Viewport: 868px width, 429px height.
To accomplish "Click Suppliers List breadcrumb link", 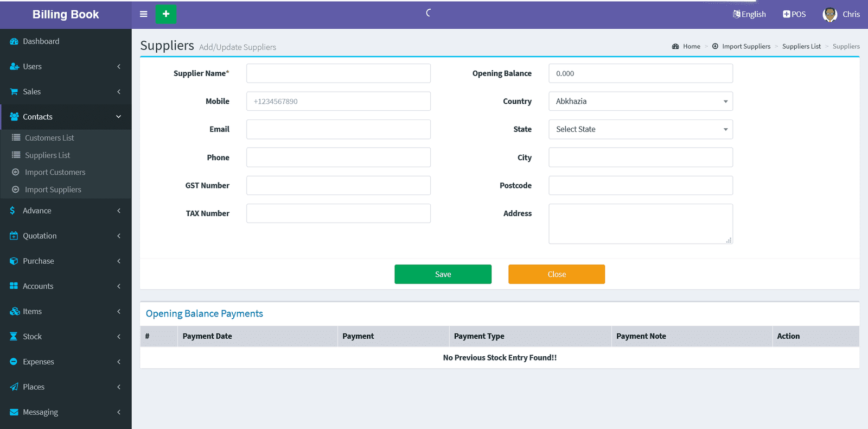I will (801, 47).
